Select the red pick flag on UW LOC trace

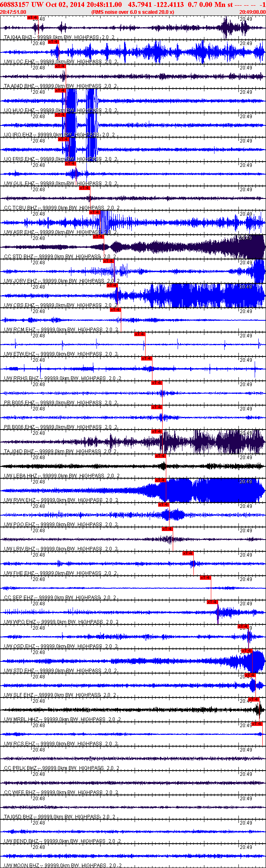click(54, 42)
